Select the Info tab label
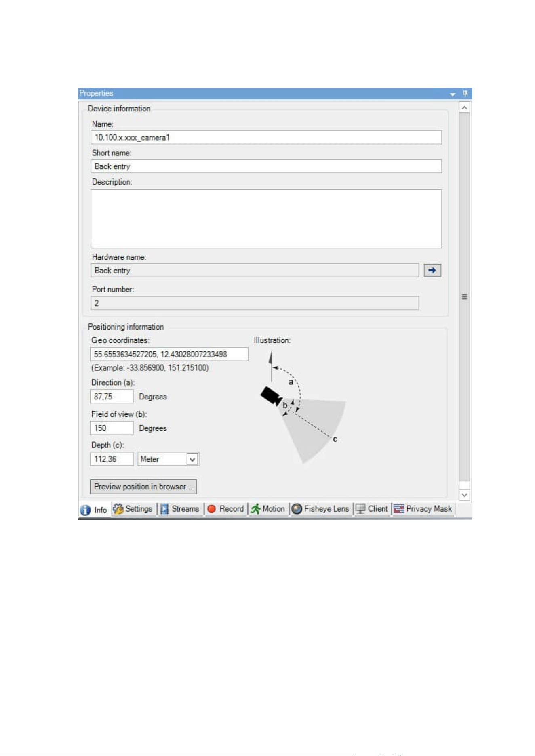 (x=101, y=510)
